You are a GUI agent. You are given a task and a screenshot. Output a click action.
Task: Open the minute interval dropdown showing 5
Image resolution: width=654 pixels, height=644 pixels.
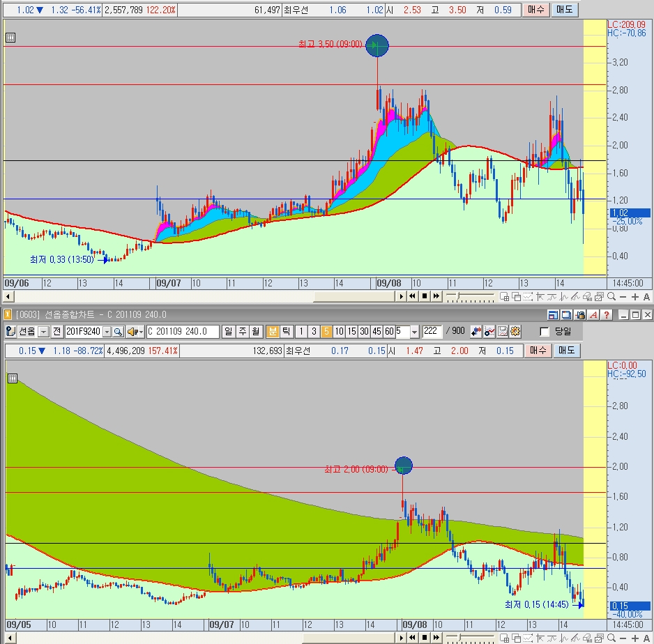tap(415, 332)
